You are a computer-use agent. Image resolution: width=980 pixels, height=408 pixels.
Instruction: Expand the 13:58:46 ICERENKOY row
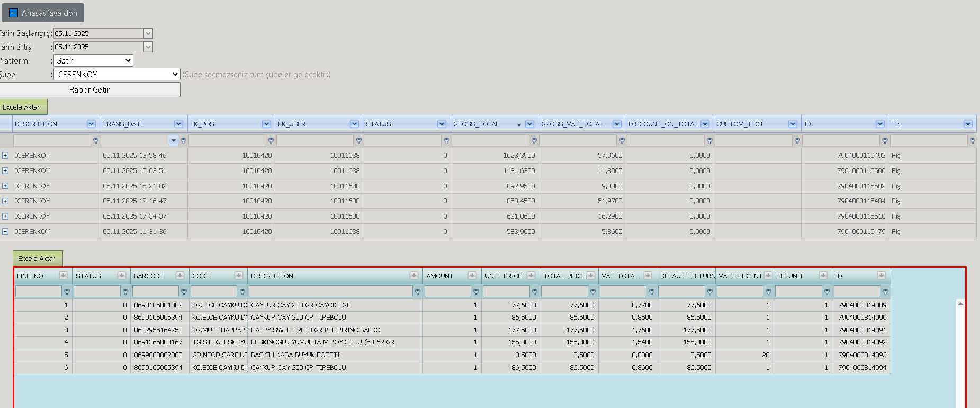pos(5,156)
